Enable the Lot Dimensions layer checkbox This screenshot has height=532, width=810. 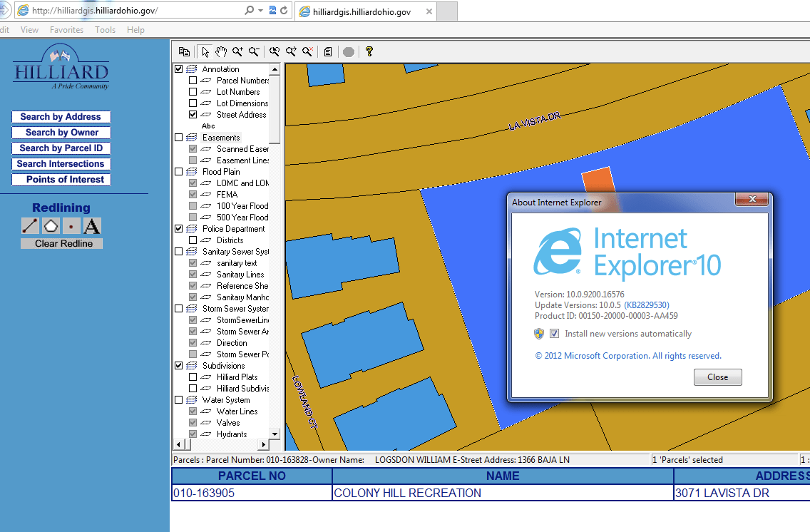click(x=193, y=103)
